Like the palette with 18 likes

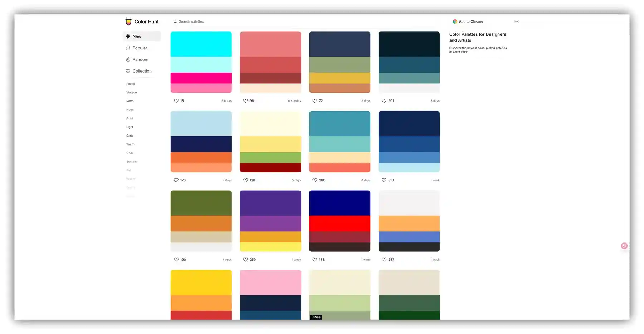click(x=176, y=101)
